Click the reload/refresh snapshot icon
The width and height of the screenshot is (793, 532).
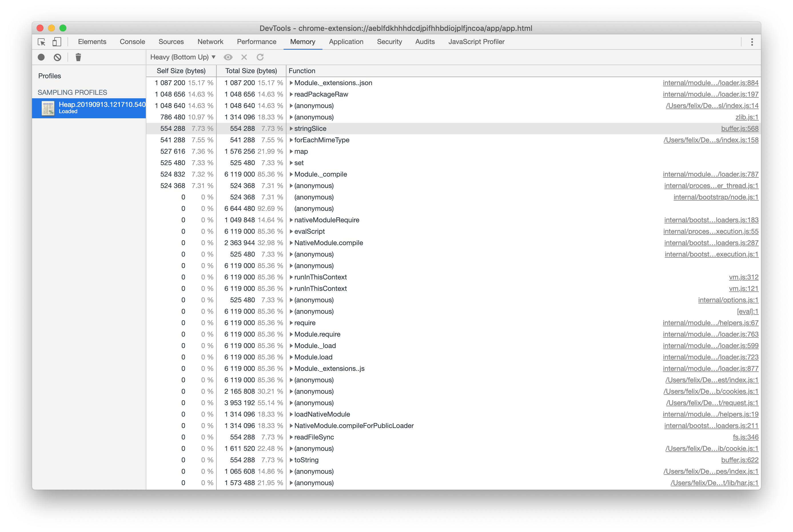260,57
